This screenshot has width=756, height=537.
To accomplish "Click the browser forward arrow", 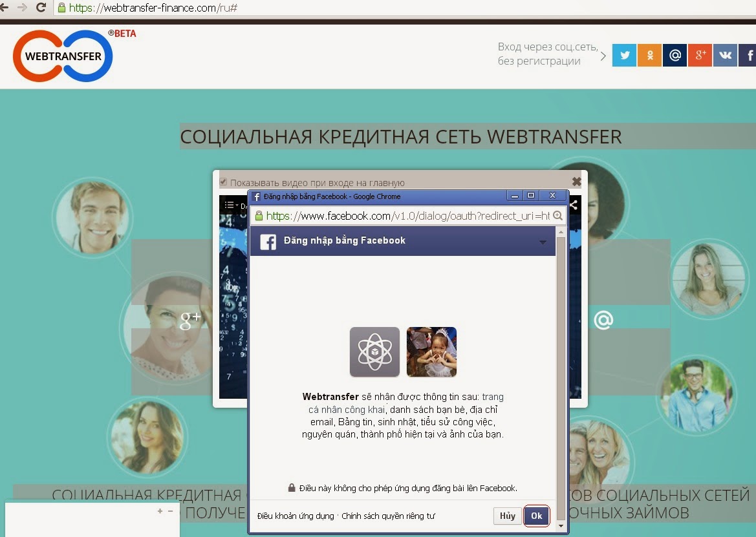I will pos(22,7).
